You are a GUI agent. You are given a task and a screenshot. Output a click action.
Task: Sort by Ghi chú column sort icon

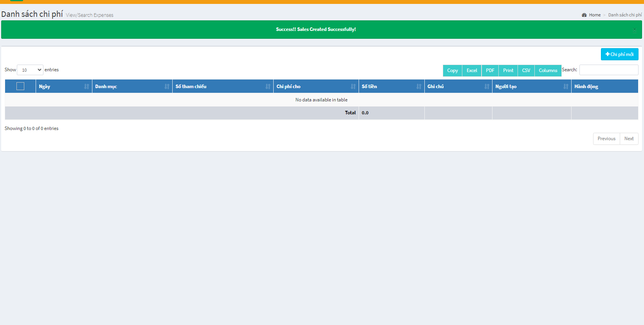tap(487, 87)
